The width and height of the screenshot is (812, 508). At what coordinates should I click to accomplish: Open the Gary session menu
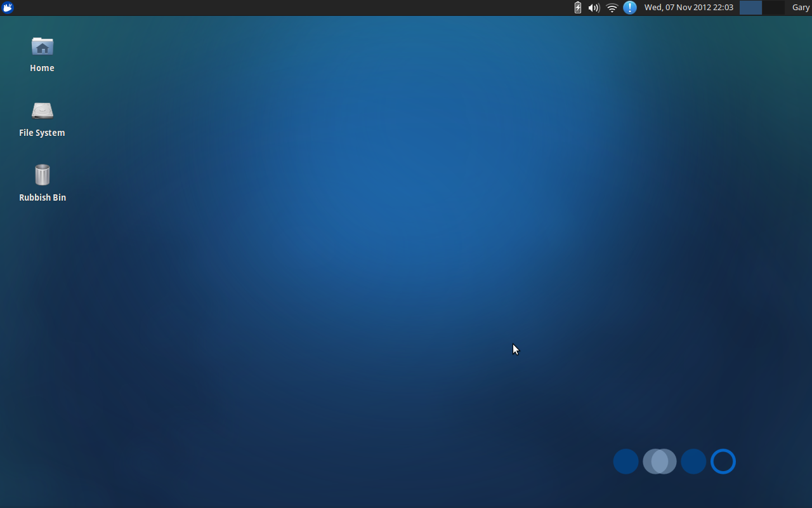point(801,8)
